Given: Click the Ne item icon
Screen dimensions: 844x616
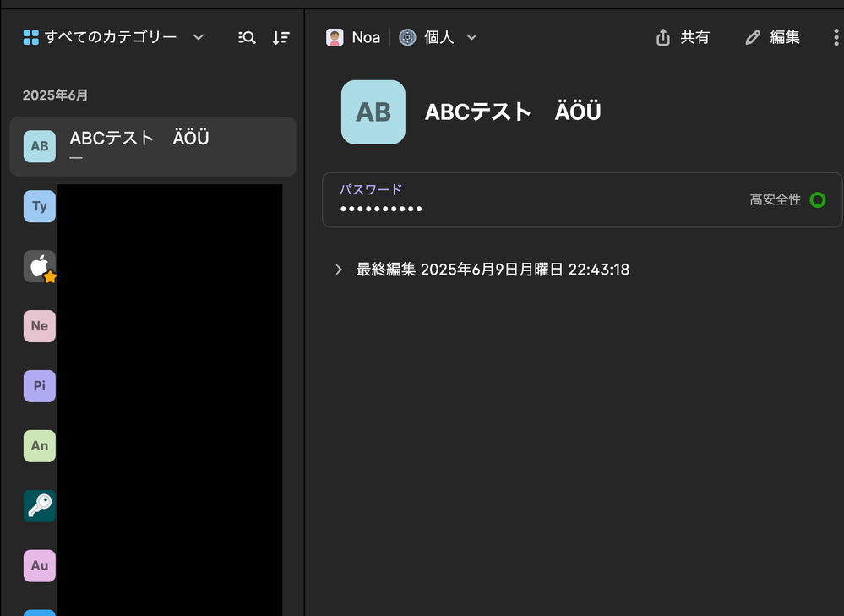Looking at the screenshot, I should point(39,326).
